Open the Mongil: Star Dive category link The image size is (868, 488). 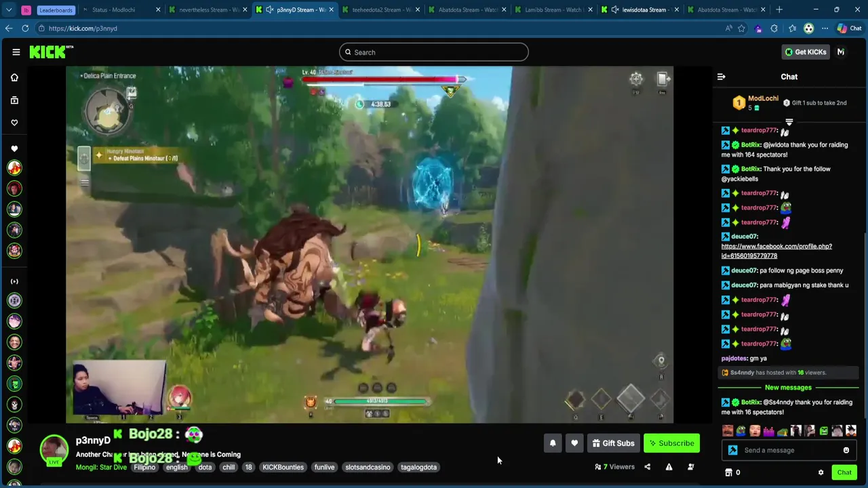101,467
